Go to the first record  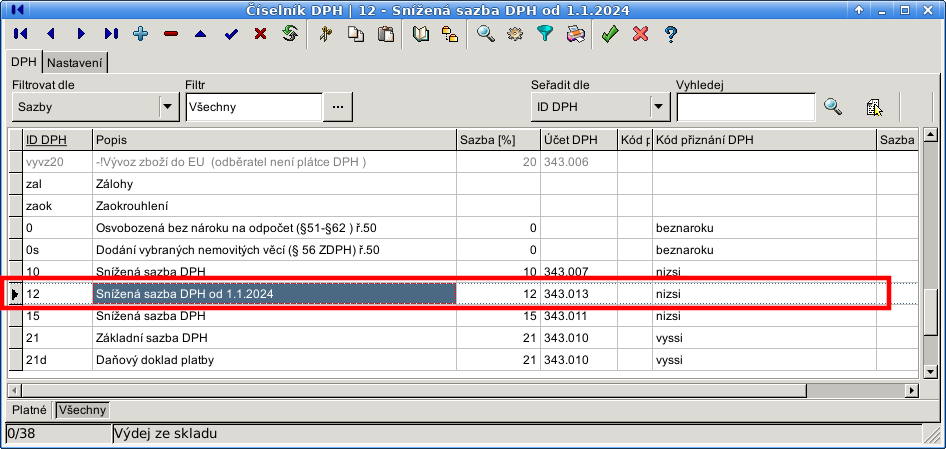[20, 34]
